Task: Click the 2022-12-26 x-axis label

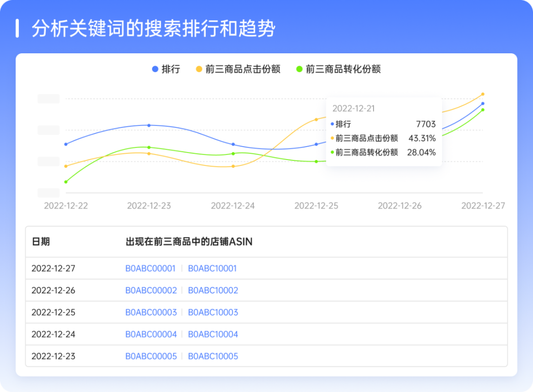Action: coord(400,206)
